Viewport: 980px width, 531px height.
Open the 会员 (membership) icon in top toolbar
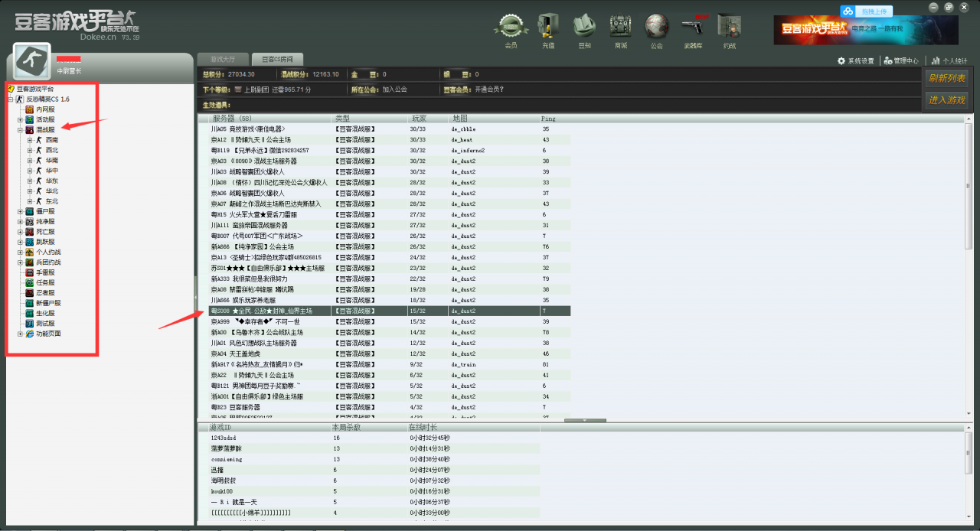(510, 28)
